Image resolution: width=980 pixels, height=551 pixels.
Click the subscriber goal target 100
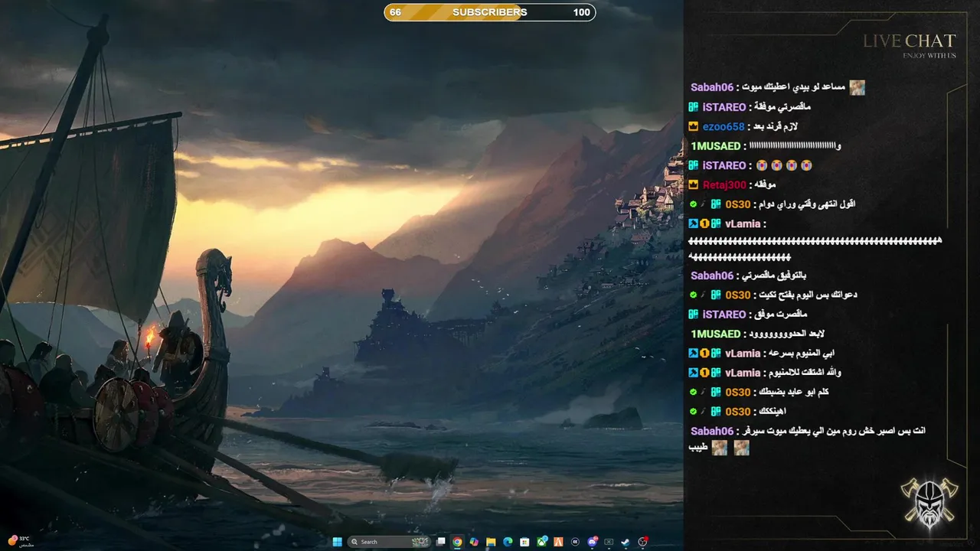coord(581,12)
